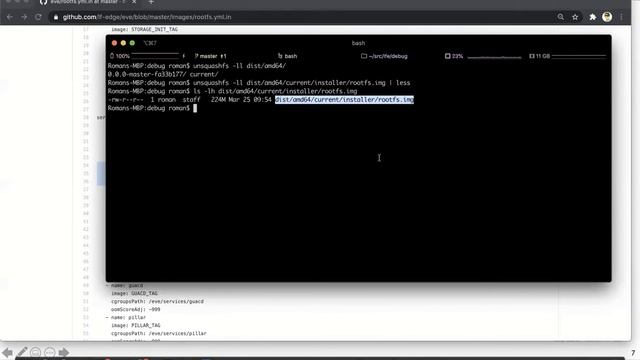
Task: Minimize the bash terminal window
Action: [x=123, y=43]
